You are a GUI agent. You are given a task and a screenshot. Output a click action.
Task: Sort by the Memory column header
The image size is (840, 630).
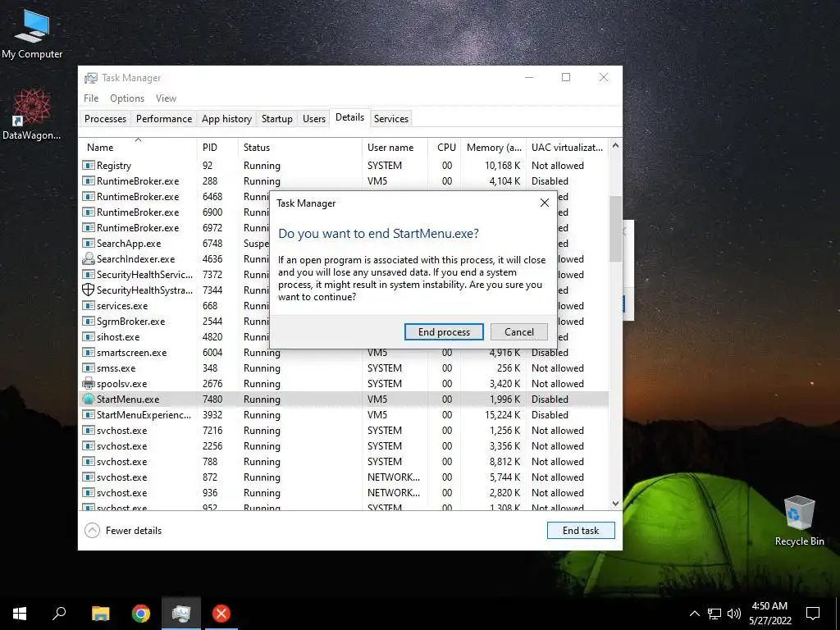(494, 148)
